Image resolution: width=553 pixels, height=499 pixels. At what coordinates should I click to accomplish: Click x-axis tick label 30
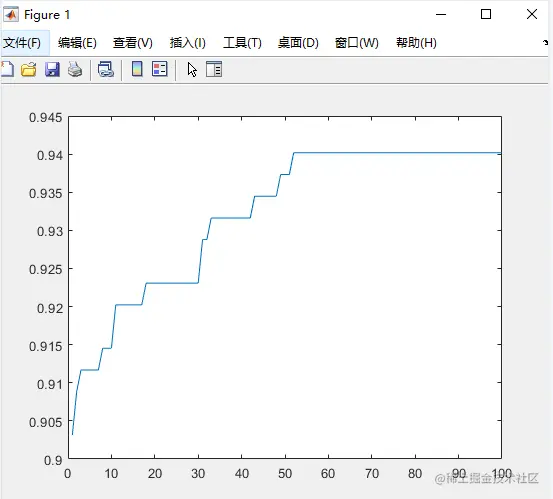[198, 474]
